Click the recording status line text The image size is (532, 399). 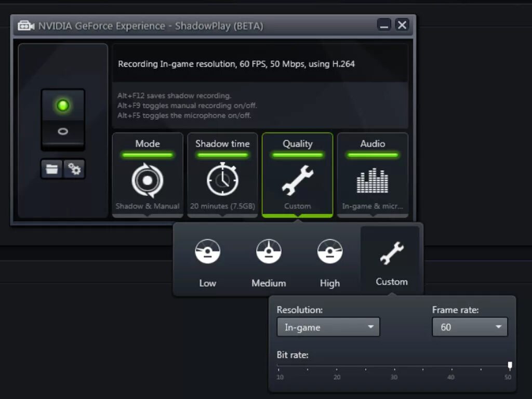pos(236,64)
